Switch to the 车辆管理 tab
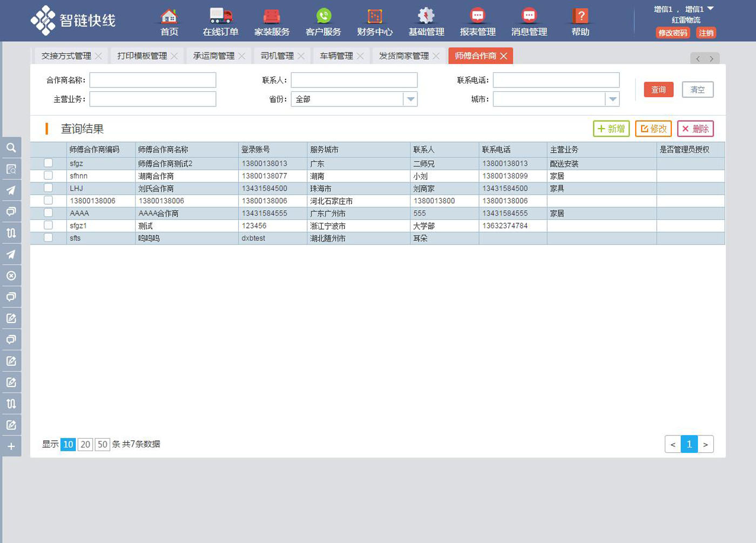This screenshot has width=756, height=543. [x=336, y=56]
